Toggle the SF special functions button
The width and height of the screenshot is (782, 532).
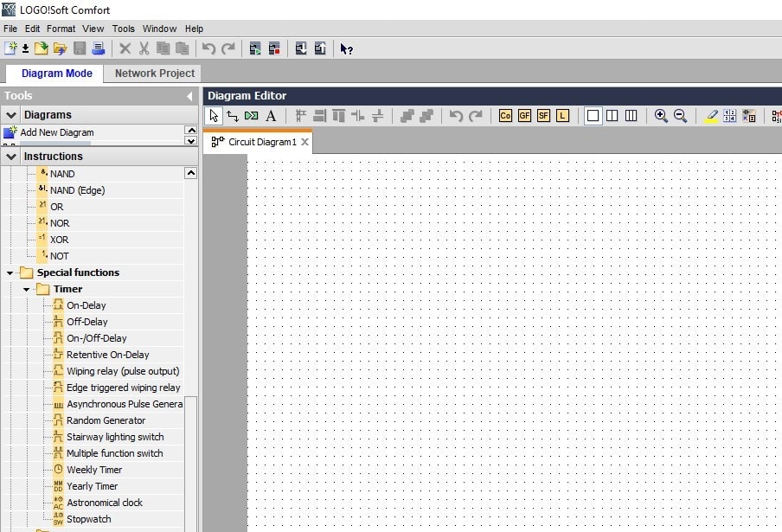[x=543, y=116]
